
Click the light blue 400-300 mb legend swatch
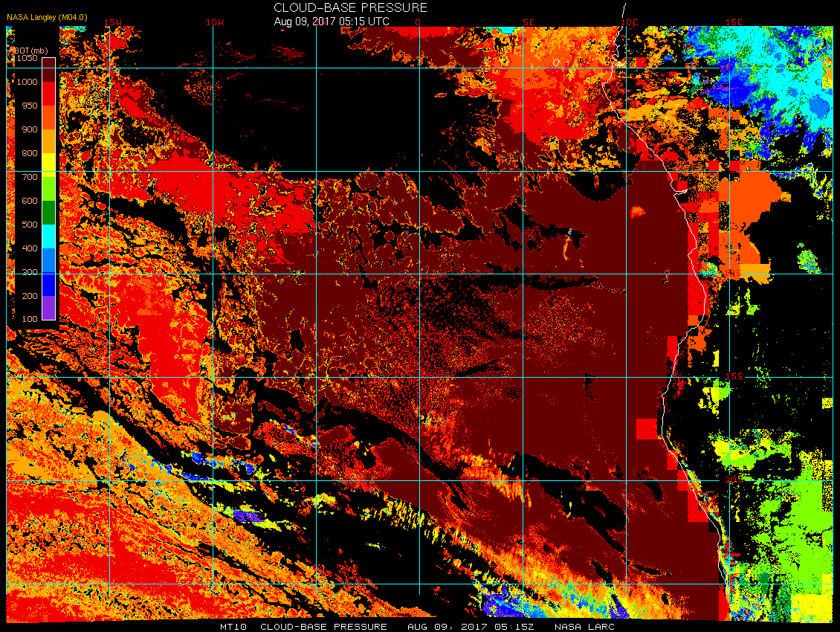(x=49, y=260)
